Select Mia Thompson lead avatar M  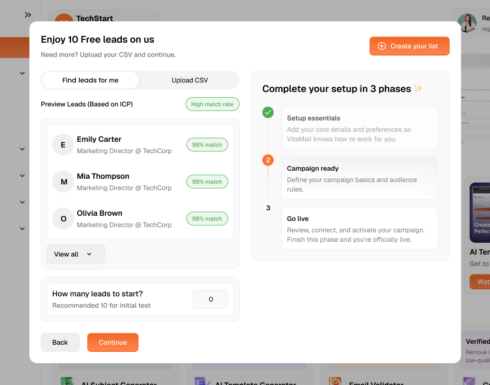coord(63,182)
